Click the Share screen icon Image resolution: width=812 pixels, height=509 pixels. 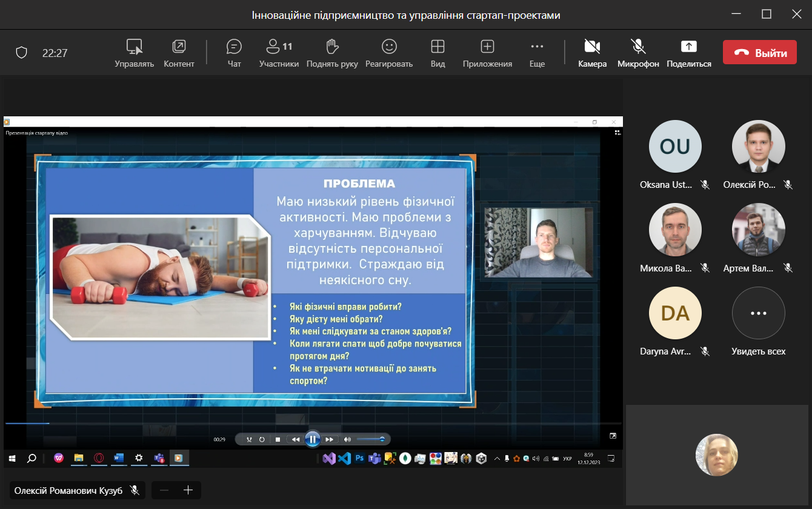click(x=688, y=53)
